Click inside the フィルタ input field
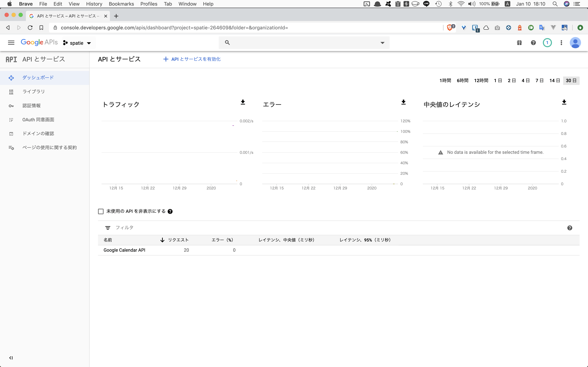Image resolution: width=588 pixels, height=367 pixels. [125, 227]
